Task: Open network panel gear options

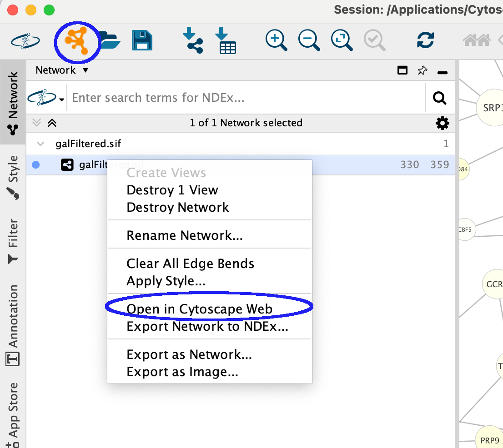Action: (442, 123)
